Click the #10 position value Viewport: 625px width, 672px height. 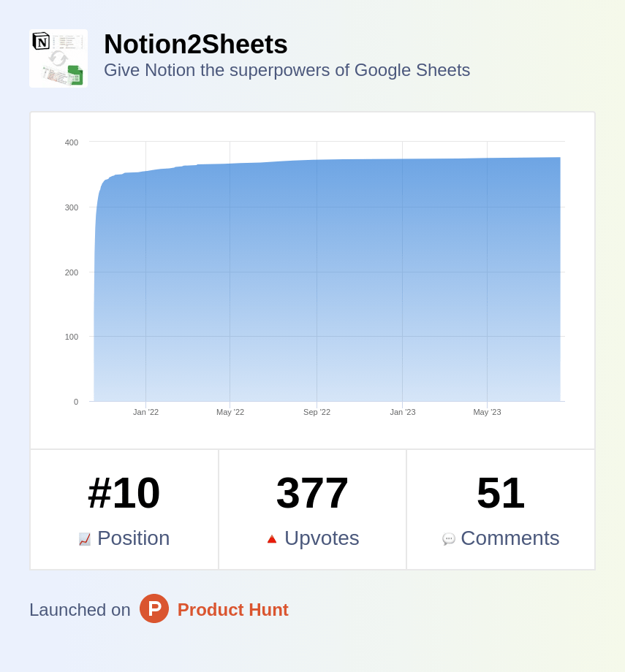(124, 493)
